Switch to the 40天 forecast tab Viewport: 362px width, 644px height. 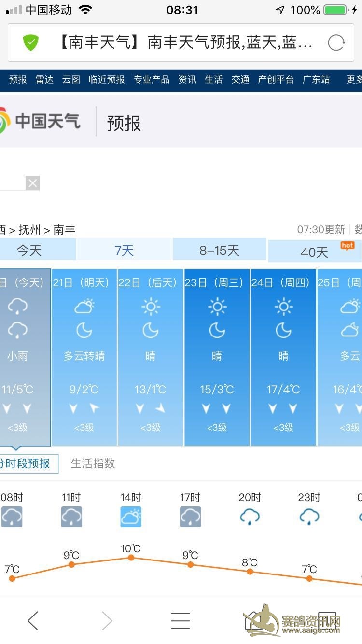pos(315,252)
